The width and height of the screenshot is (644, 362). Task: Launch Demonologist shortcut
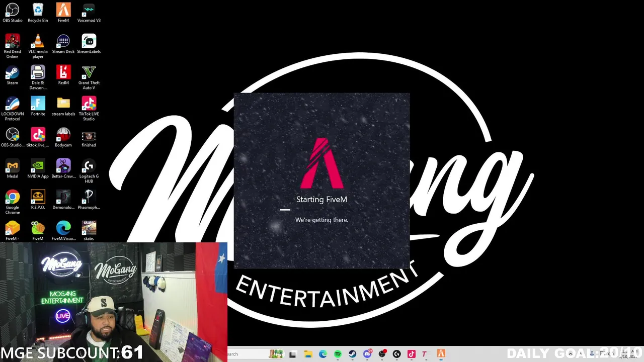[63, 200]
